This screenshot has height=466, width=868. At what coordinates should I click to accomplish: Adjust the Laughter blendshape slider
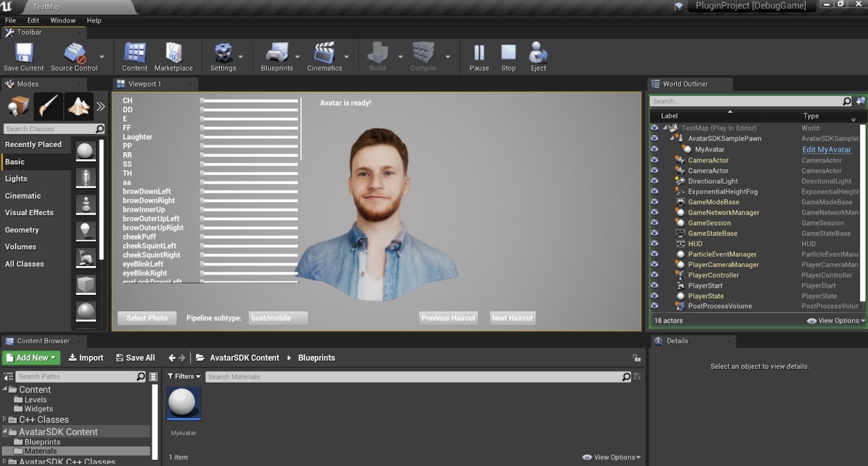(x=249, y=137)
